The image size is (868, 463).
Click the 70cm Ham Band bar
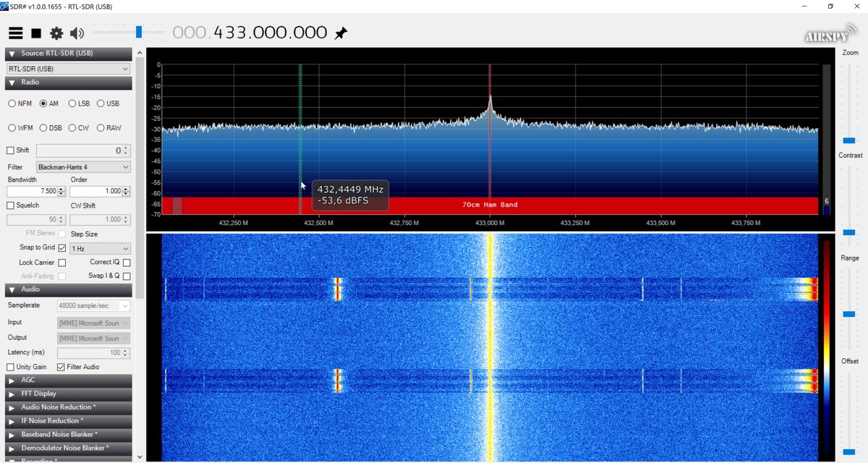click(x=490, y=205)
